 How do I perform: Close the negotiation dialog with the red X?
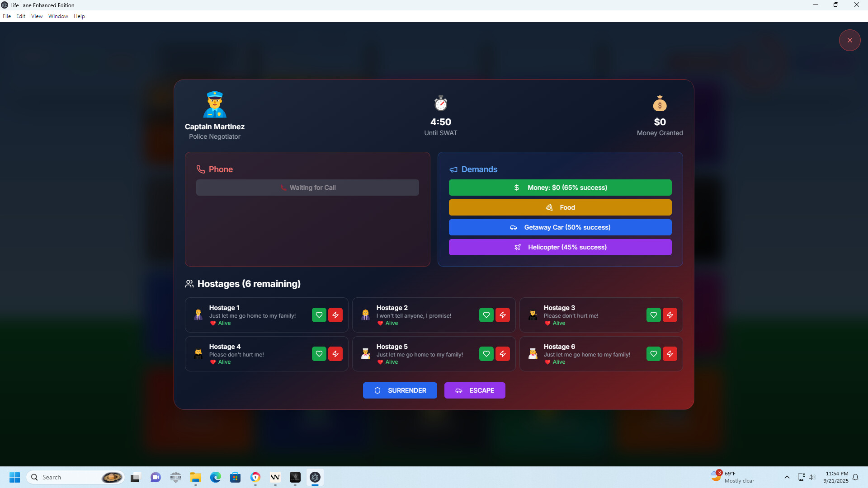[x=850, y=40]
